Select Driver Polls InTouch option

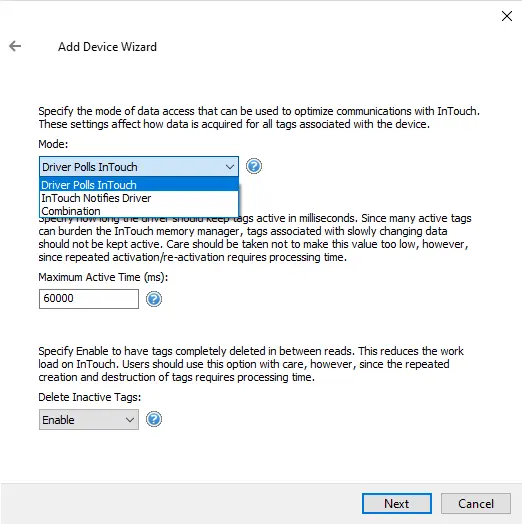[x=139, y=184]
